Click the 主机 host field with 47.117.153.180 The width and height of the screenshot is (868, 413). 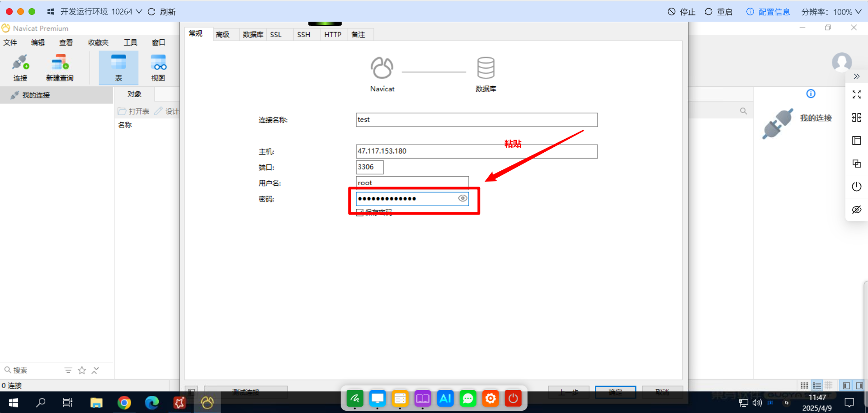[x=476, y=151]
